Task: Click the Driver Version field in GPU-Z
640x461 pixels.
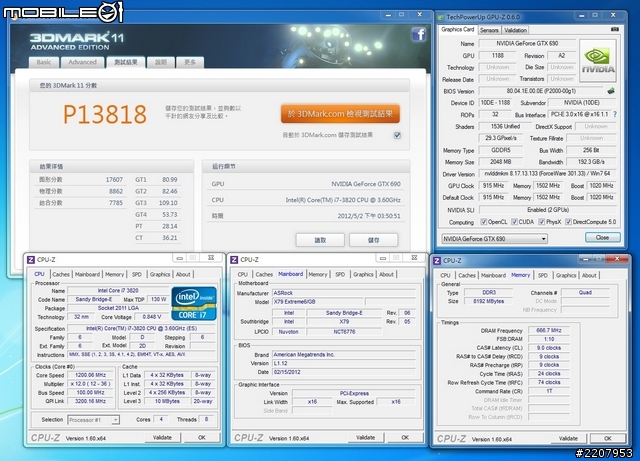Action: point(547,174)
